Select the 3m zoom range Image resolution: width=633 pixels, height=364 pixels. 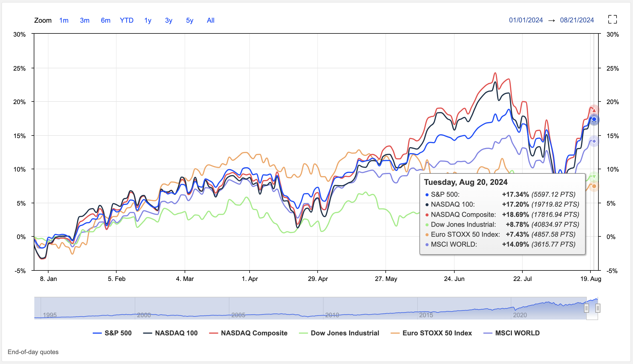(x=85, y=20)
